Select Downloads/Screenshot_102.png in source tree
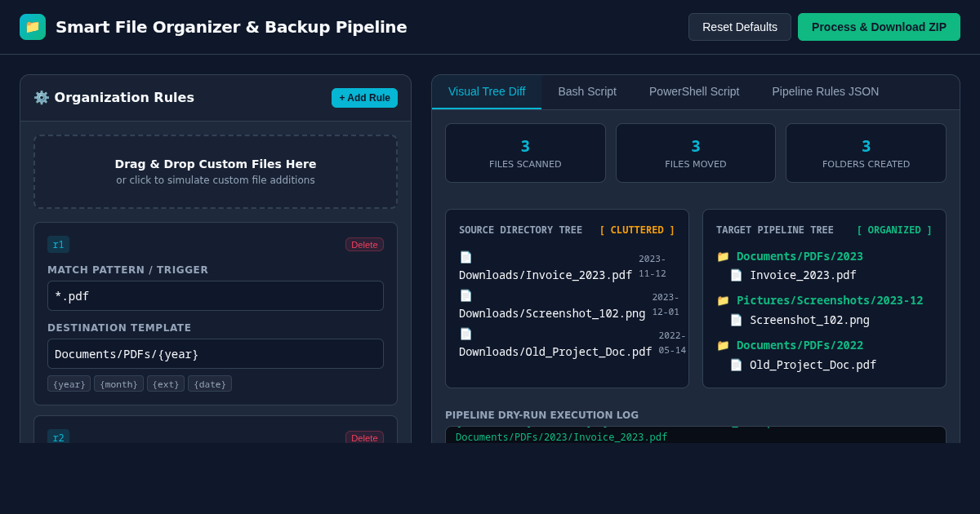 (x=552, y=313)
